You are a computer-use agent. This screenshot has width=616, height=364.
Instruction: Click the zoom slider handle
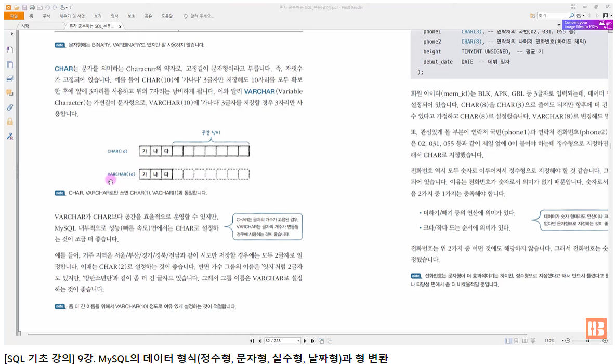(x=588, y=341)
